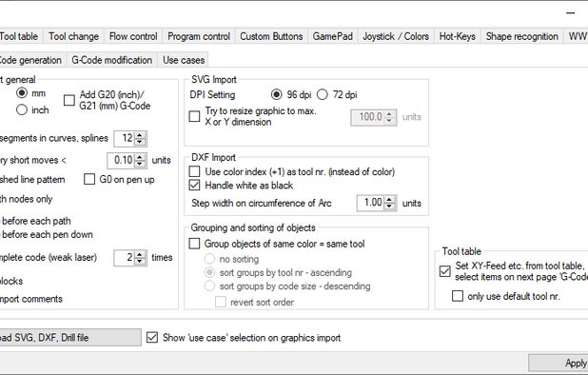Decrease short moves threshold value
Viewport: 588px width, 375px height.
tap(140, 164)
